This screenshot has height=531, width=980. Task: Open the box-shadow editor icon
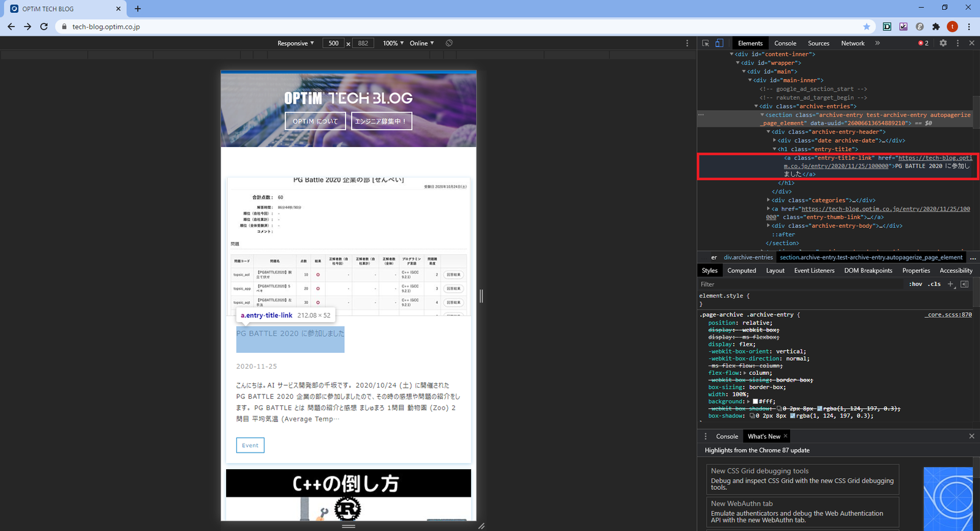click(x=752, y=416)
